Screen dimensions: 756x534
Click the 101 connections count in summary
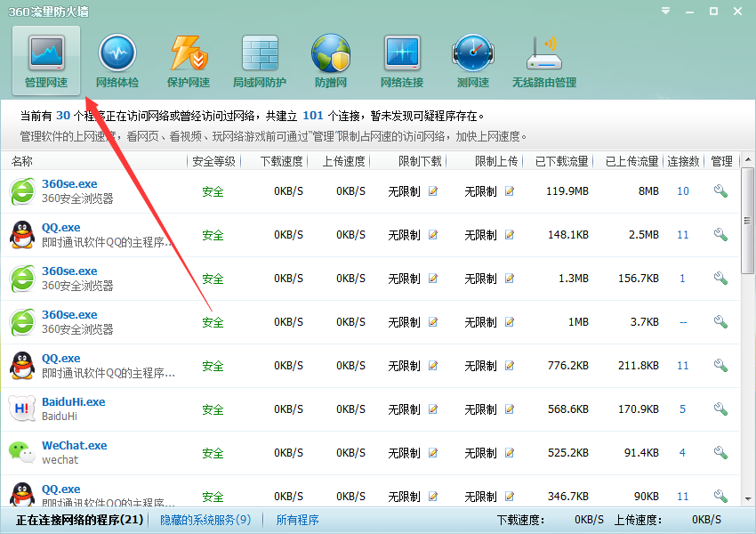(313, 116)
